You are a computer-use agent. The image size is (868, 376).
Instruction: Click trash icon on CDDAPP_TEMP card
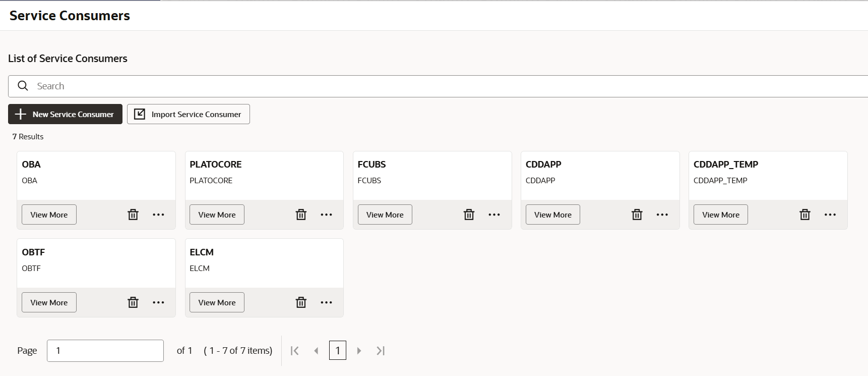[805, 214]
